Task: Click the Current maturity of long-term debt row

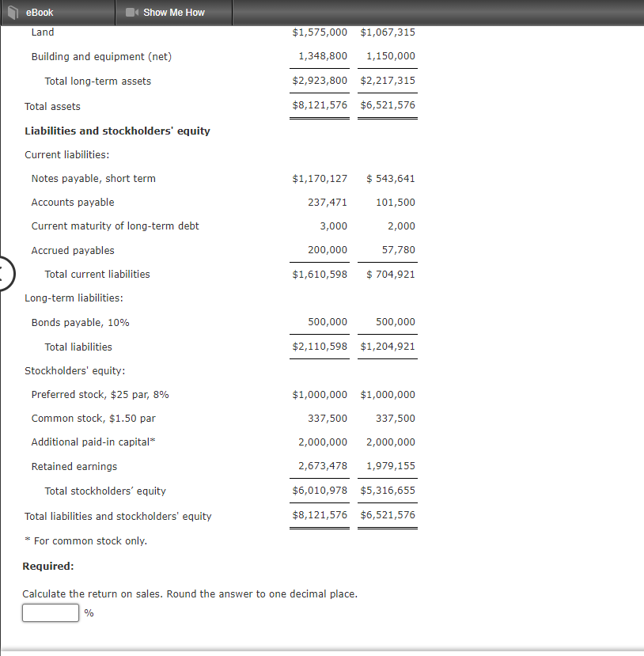Action: click(x=115, y=226)
